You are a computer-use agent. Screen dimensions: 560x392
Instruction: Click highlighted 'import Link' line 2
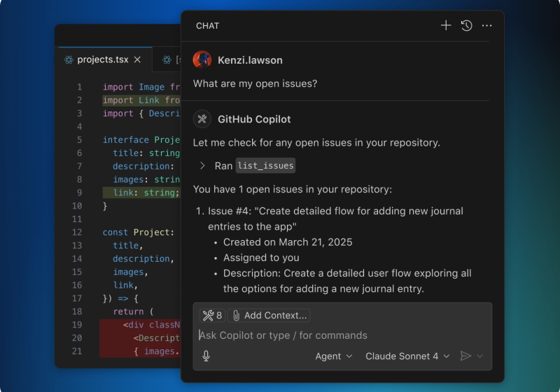[141, 100]
